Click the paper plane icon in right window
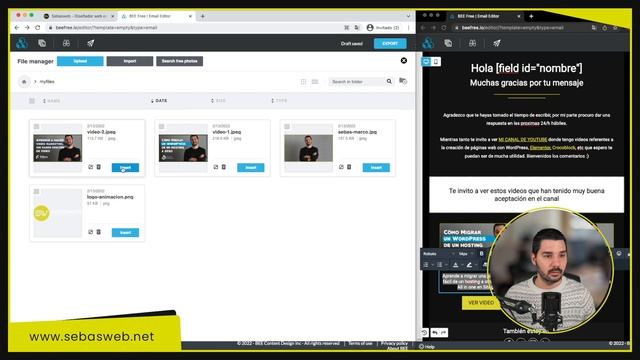 tap(497, 43)
